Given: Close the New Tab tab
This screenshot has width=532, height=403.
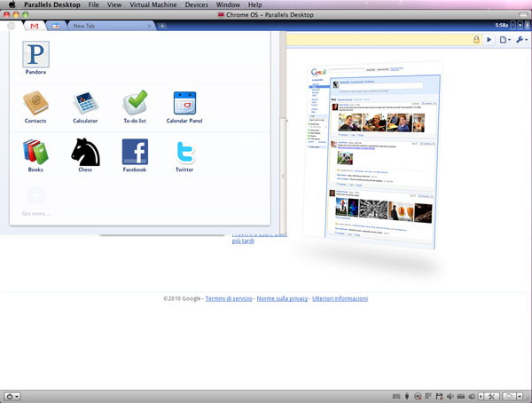Looking at the screenshot, I should pyautogui.click(x=149, y=26).
